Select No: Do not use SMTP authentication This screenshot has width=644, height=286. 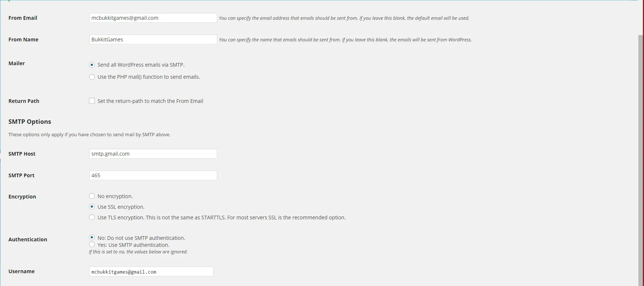point(92,238)
